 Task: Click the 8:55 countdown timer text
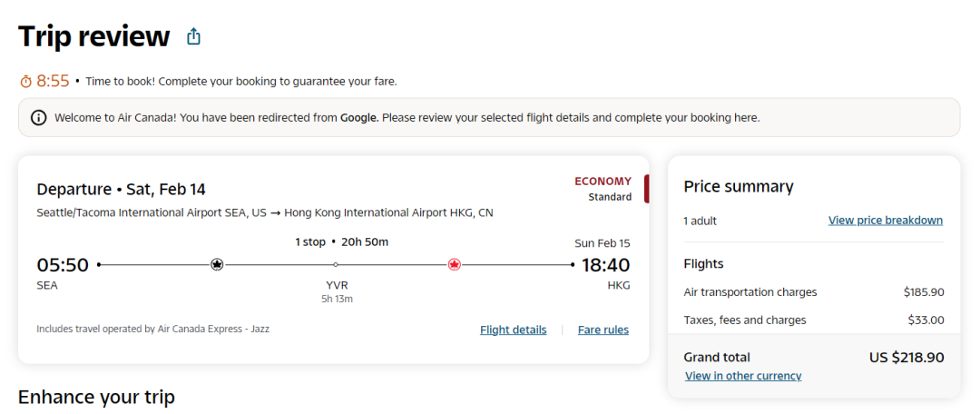53,81
